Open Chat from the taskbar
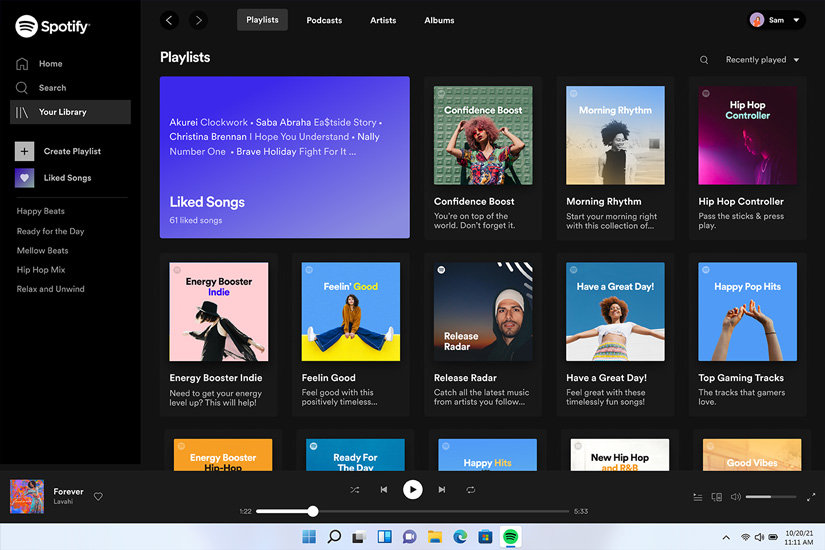 coord(409,537)
